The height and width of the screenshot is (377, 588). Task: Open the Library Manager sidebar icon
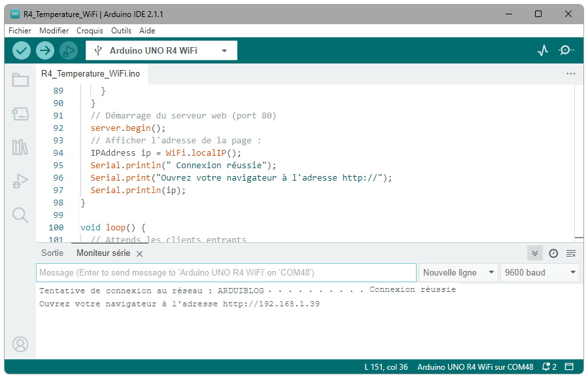[20, 147]
